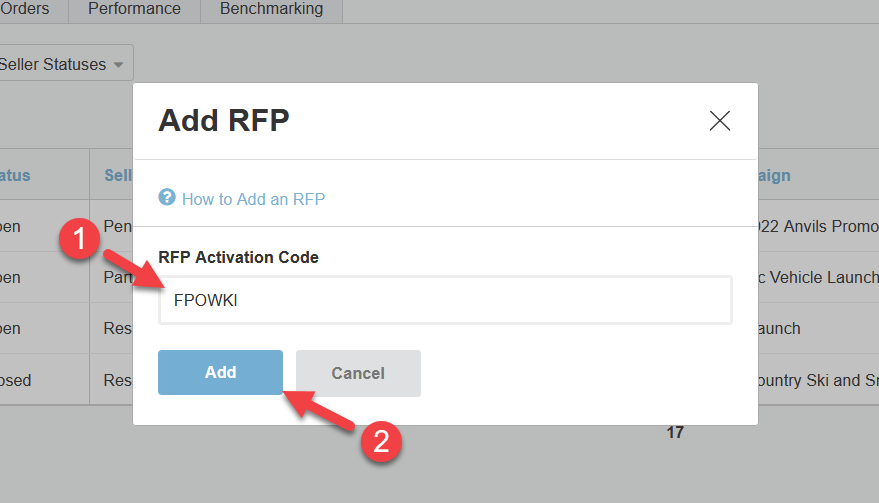Go to the Orders tab

point(26,9)
